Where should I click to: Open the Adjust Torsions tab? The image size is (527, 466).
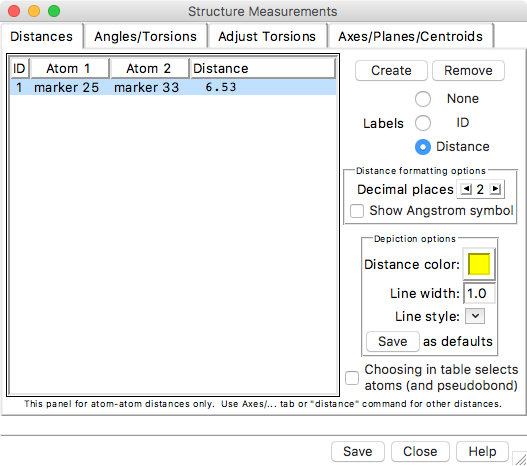pyautogui.click(x=267, y=36)
